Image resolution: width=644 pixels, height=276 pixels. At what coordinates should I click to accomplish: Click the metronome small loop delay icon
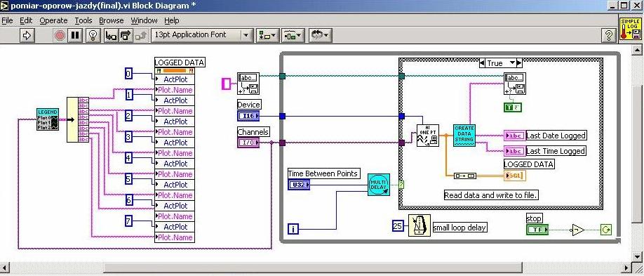pos(420,225)
